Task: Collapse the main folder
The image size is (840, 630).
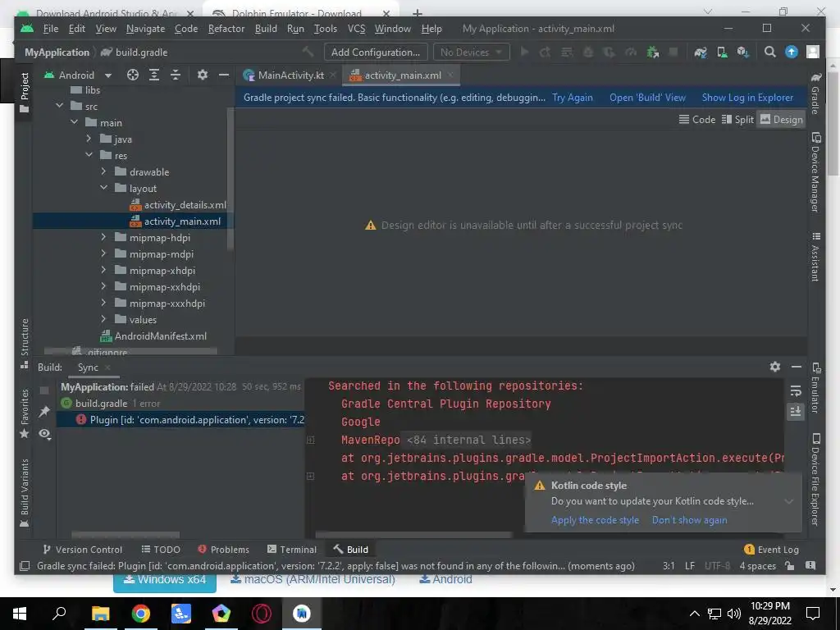Action: [74, 122]
